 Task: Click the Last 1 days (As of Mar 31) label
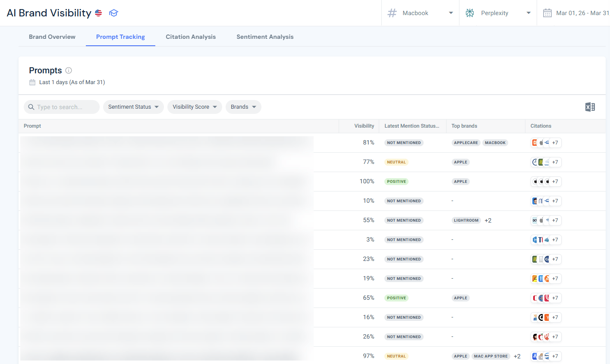[72, 82]
